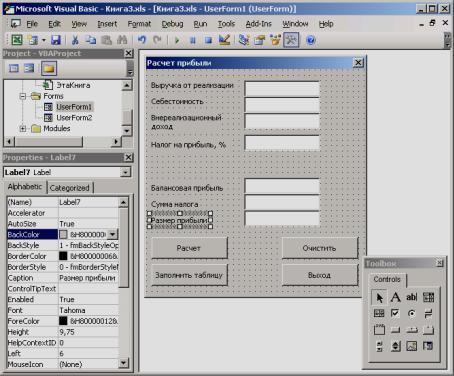This screenshot has height=376, width=454.
Task: Click the Cut scissors icon
Action: 75,40
